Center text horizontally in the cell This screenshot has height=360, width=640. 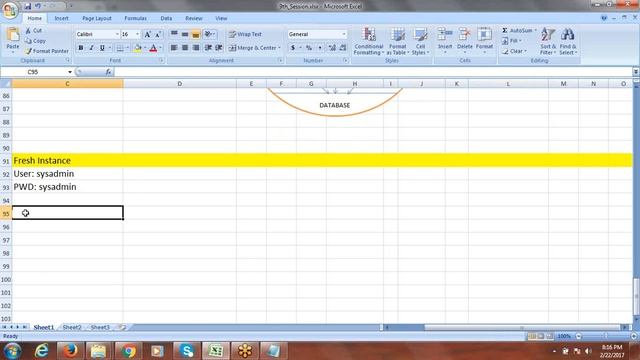tap(185, 48)
